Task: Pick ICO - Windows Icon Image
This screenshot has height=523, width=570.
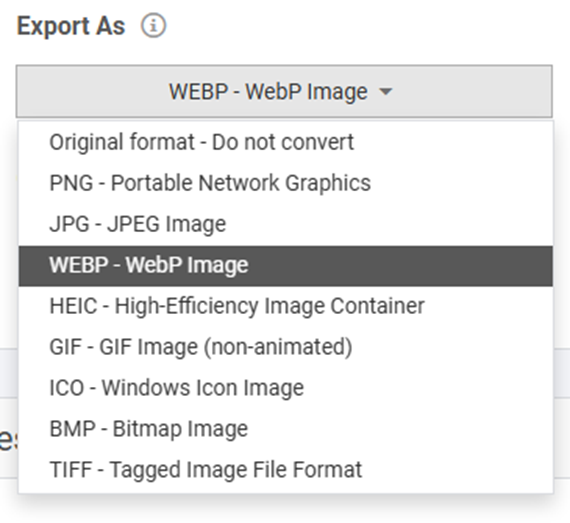Action: pyautogui.click(x=286, y=388)
